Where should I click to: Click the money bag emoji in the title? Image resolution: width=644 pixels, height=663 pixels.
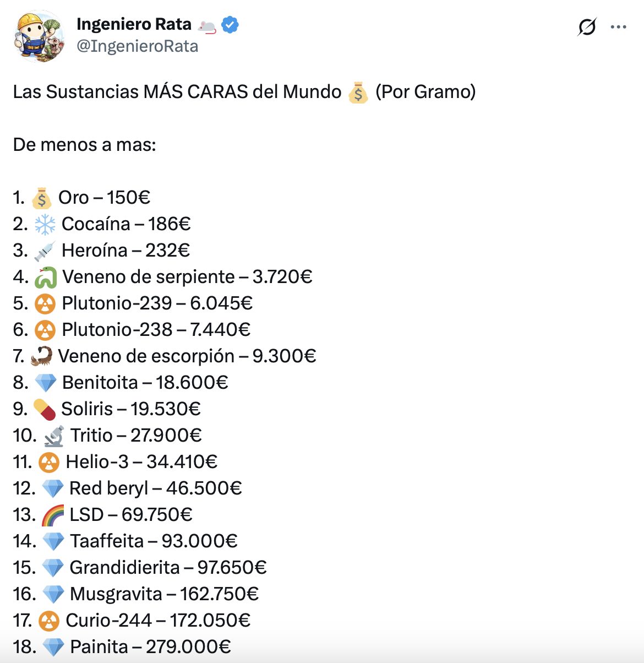[358, 93]
